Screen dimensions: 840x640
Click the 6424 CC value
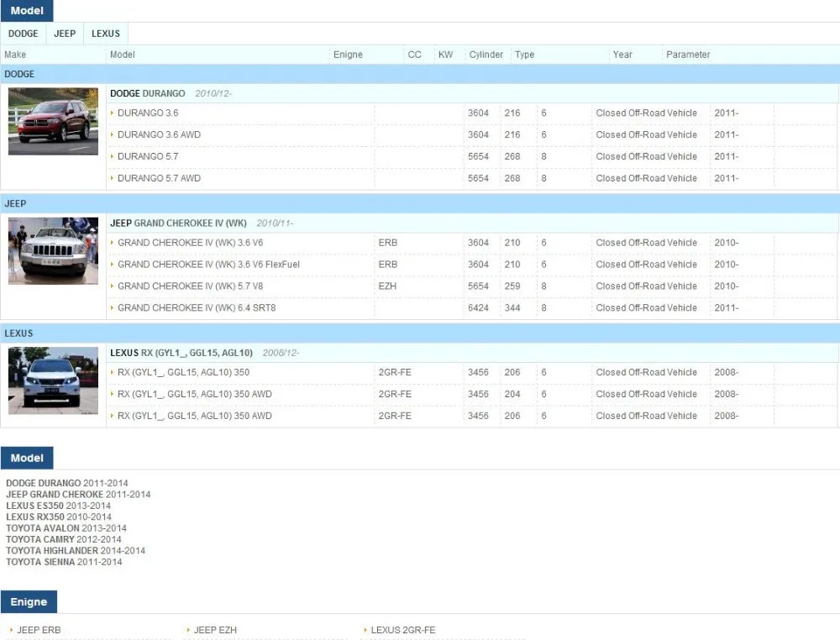tap(478, 308)
